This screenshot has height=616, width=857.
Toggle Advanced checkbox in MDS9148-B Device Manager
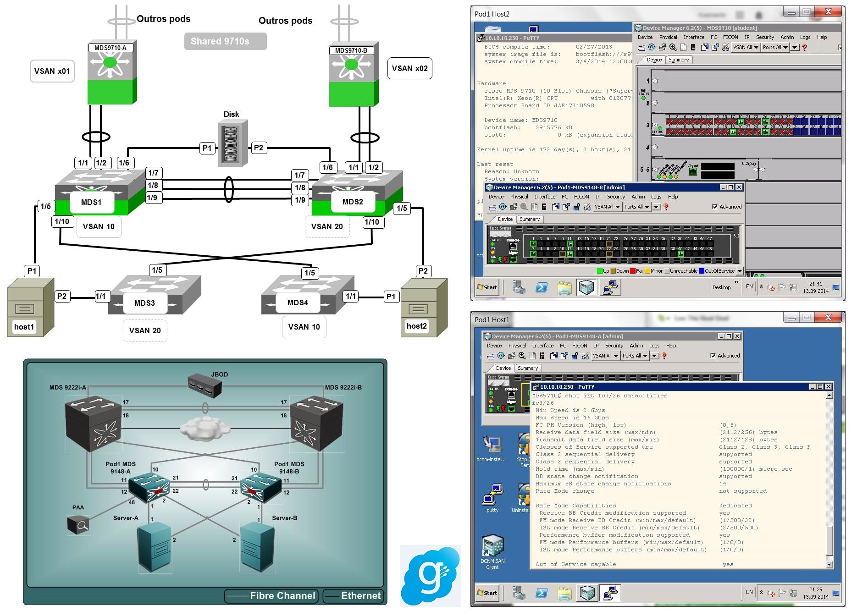pos(715,207)
